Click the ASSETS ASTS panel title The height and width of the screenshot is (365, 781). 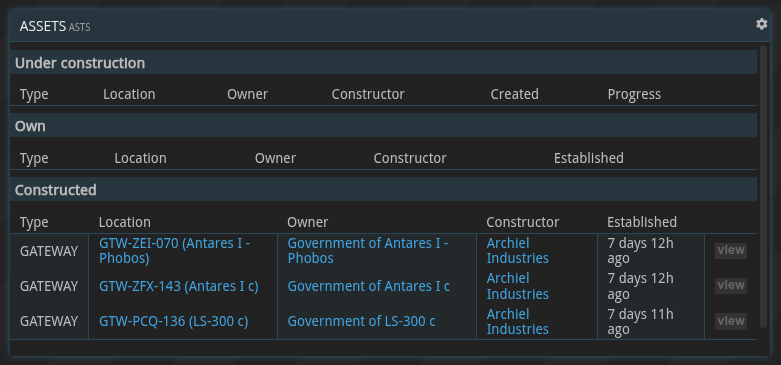(x=55, y=26)
